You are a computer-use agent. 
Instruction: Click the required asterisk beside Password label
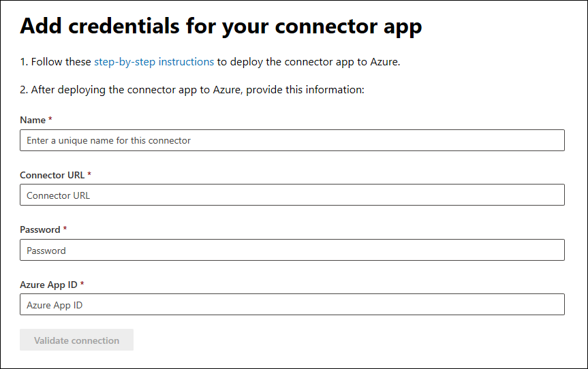click(x=65, y=229)
